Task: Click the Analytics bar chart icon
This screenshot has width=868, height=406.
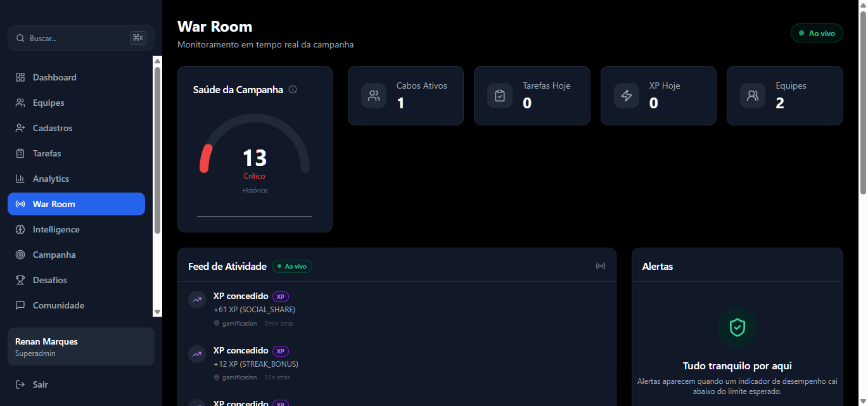Action: coord(20,179)
